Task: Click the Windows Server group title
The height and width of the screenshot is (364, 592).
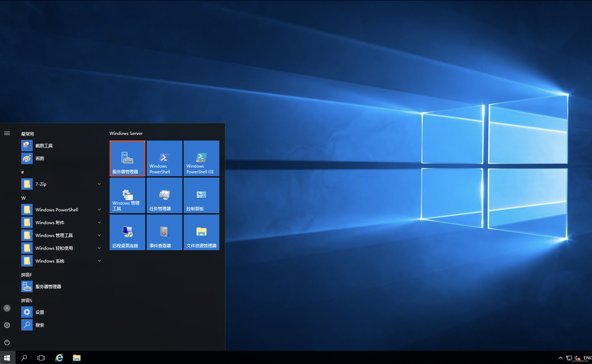Action: point(126,133)
